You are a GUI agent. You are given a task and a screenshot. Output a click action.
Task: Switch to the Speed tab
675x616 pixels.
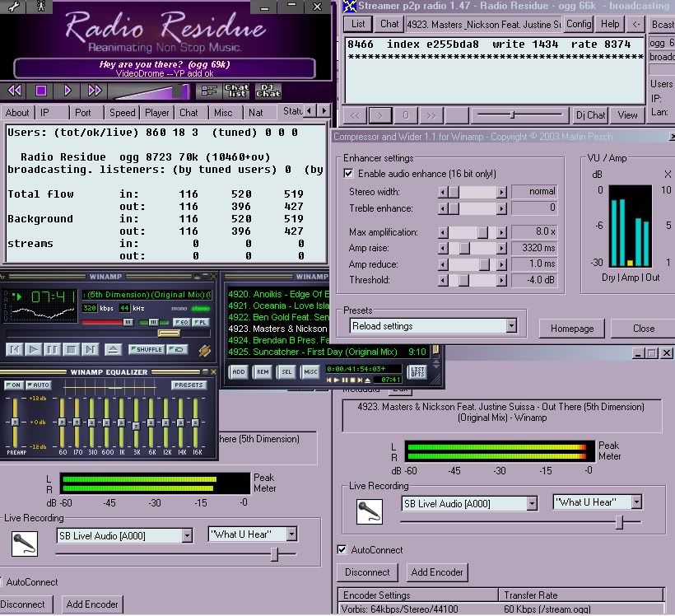(123, 113)
